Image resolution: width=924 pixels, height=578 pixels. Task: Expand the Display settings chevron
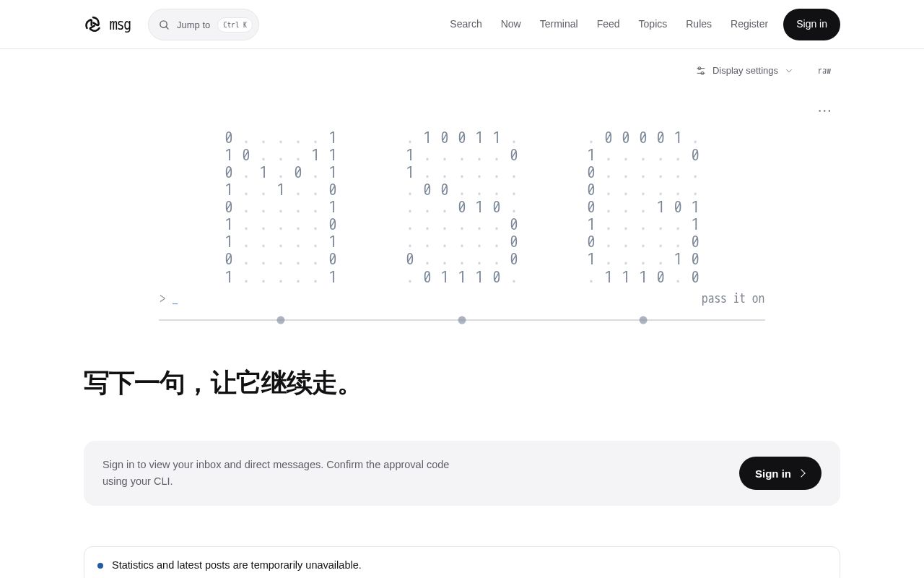[x=789, y=71]
